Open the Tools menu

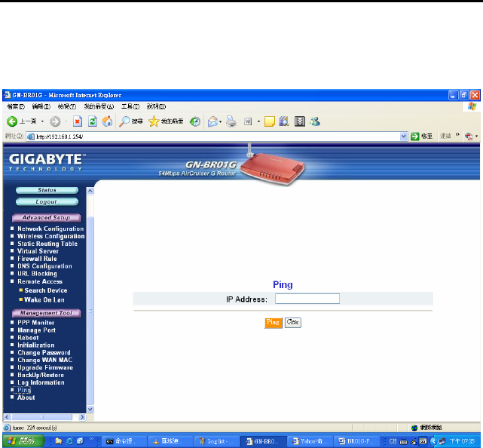tap(130, 106)
